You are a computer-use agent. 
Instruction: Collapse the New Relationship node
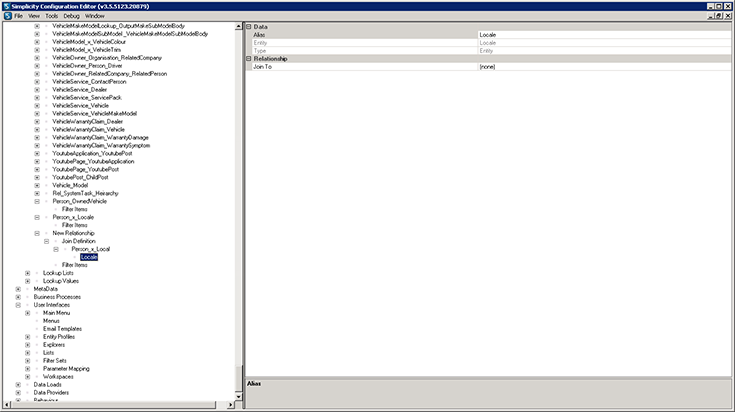coord(37,233)
